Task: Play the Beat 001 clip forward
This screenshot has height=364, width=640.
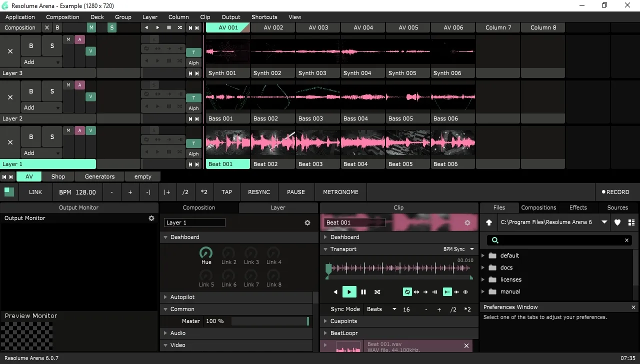Action: (x=349, y=292)
